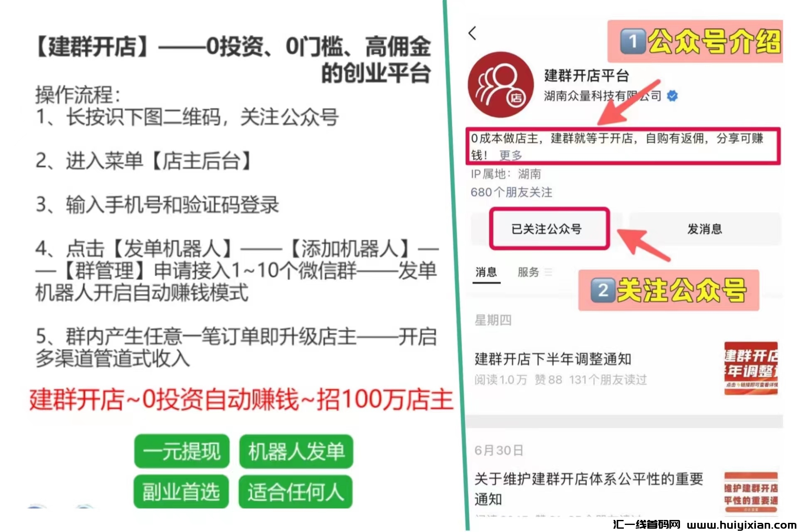Click the green 副业首选 button
This screenshot has width=798, height=532.
(x=181, y=492)
